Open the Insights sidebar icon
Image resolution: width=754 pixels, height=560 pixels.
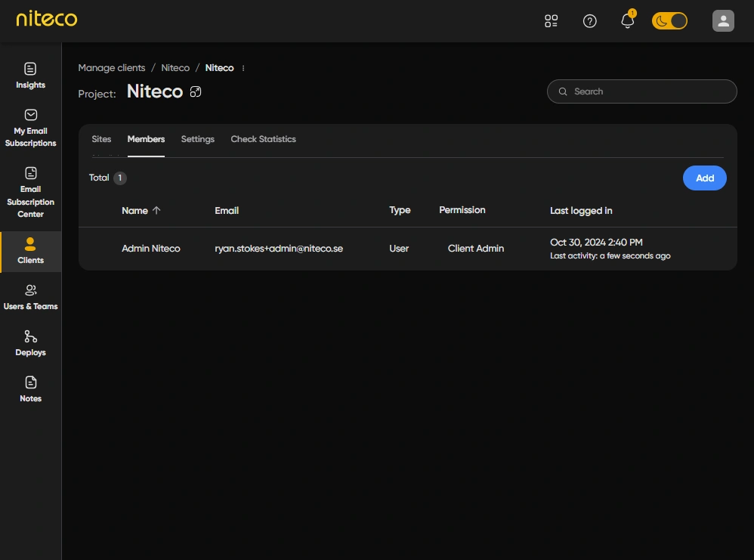(x=30, y=76)
